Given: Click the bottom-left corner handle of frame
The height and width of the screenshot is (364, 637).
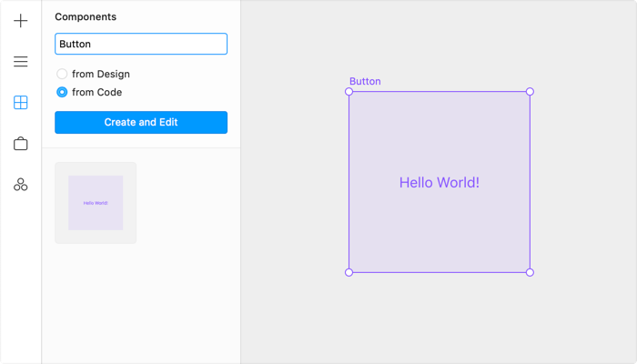Looking at the screenshot, I should tap(349, 272).
